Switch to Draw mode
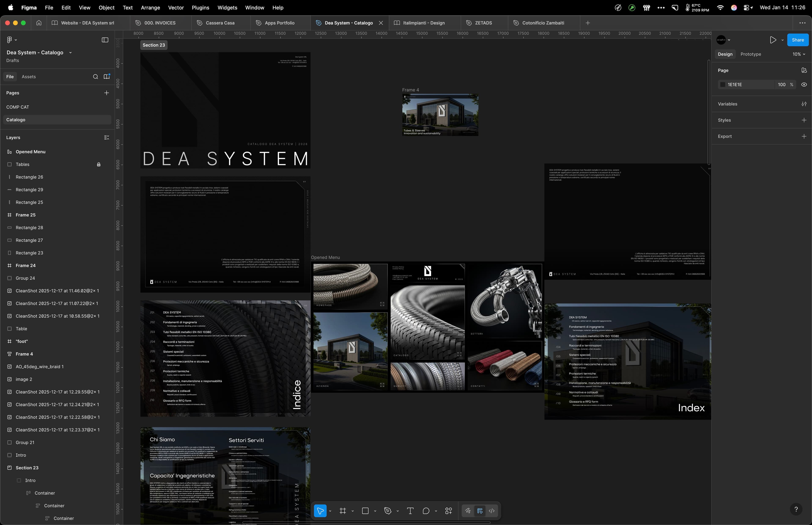 point(468,511)
